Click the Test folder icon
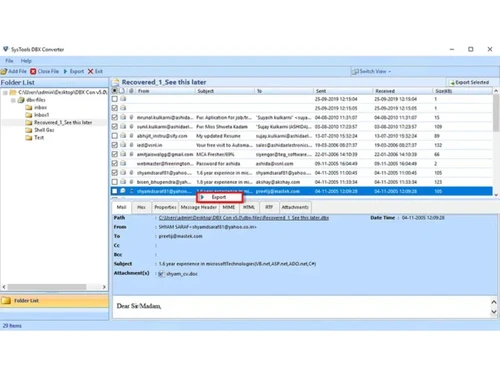The image size is (500, 375). point(29,137)
